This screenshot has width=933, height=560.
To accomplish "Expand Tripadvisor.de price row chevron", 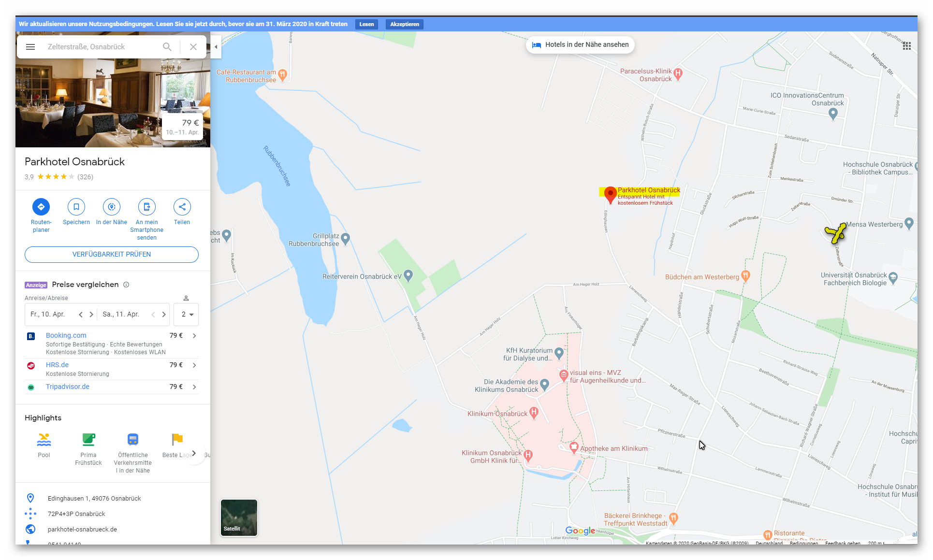I will pos(194,387).
